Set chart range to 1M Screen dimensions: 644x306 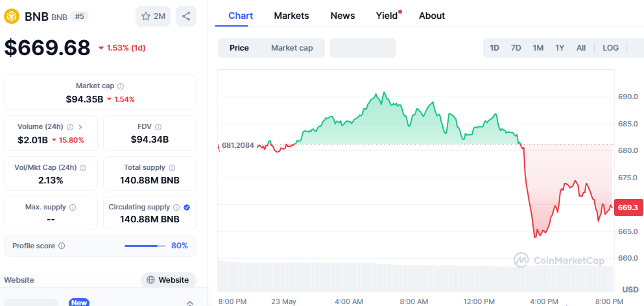tap(538, 48)
